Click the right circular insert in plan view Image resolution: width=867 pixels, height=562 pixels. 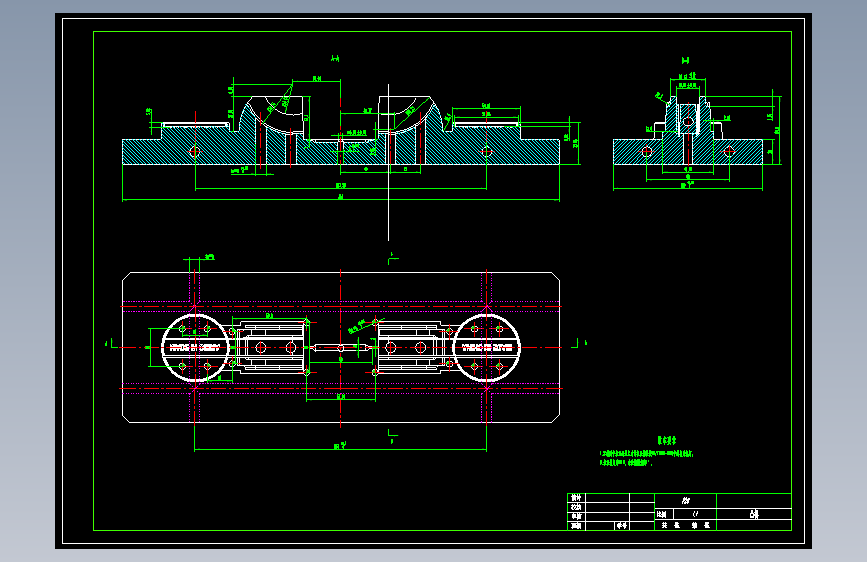click(x=487, y=347)
